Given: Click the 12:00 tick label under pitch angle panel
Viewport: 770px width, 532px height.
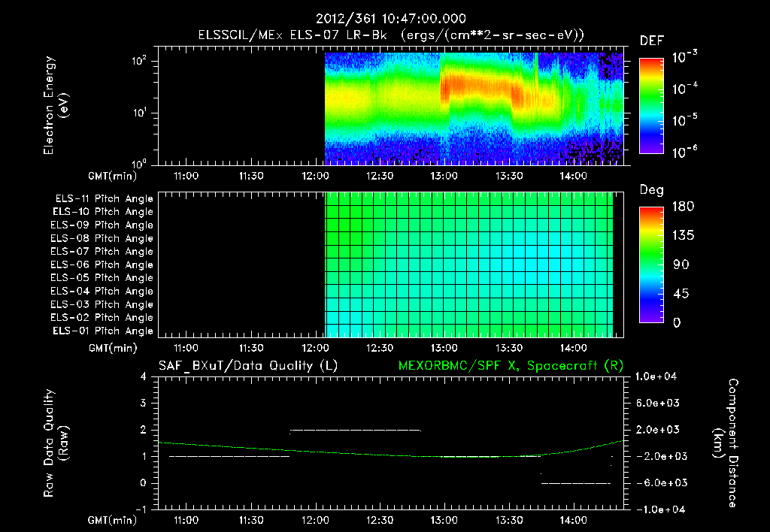Looking at the screenshot, I should (x=315, y=348).
